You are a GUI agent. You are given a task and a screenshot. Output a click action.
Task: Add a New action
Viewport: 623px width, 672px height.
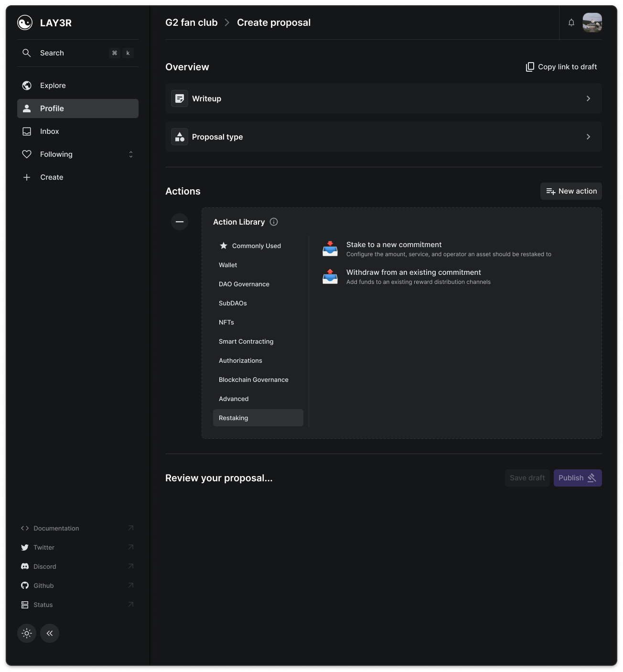coord(571,191)
